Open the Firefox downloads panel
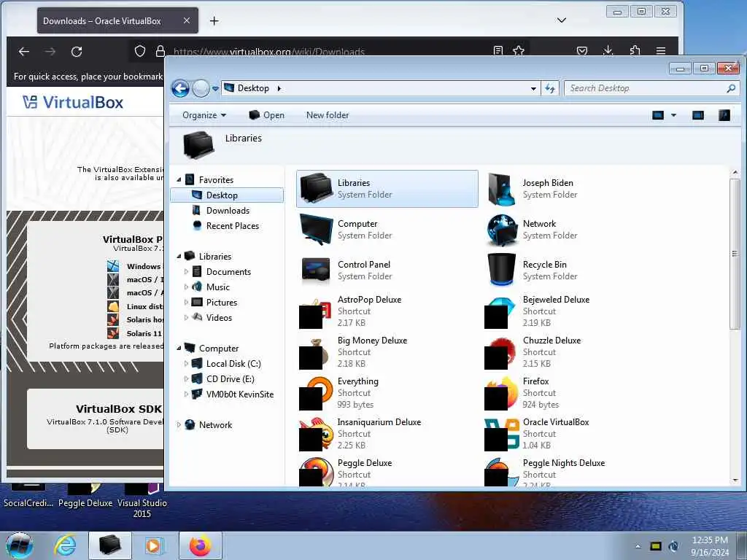The image size is (747, 560). [608, 50]
